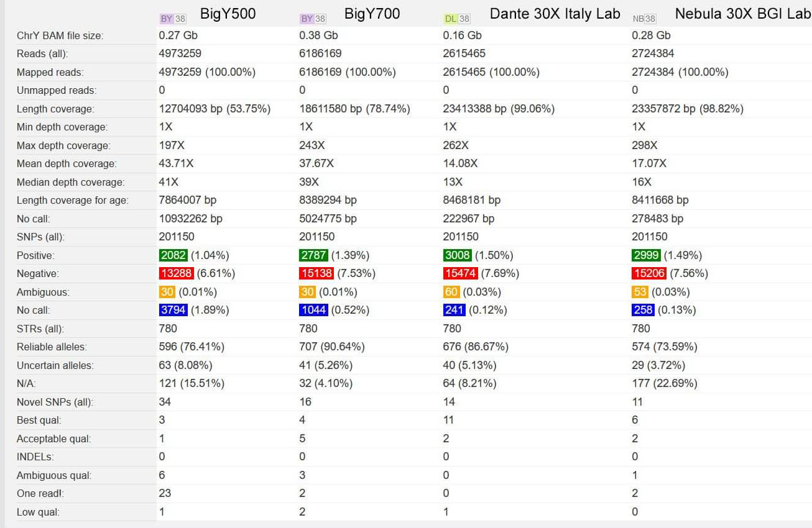Open the BigY500 column header

coord(228,14)
